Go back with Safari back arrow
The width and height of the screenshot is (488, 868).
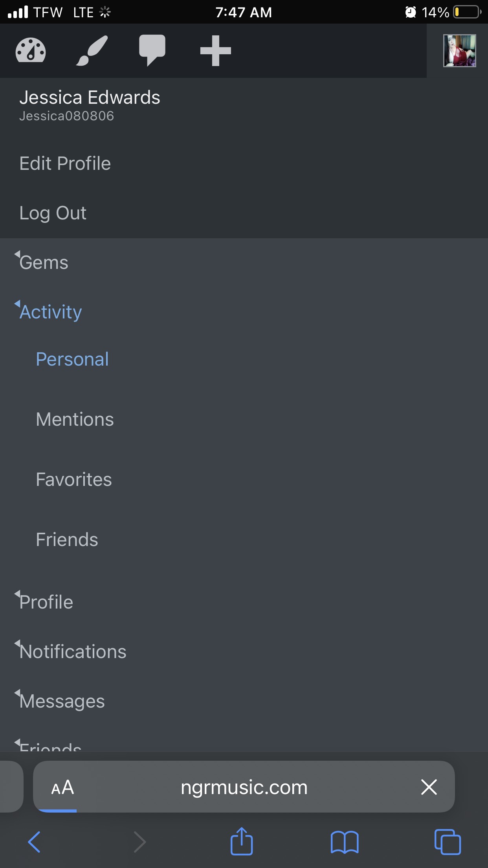pos(34,842)
